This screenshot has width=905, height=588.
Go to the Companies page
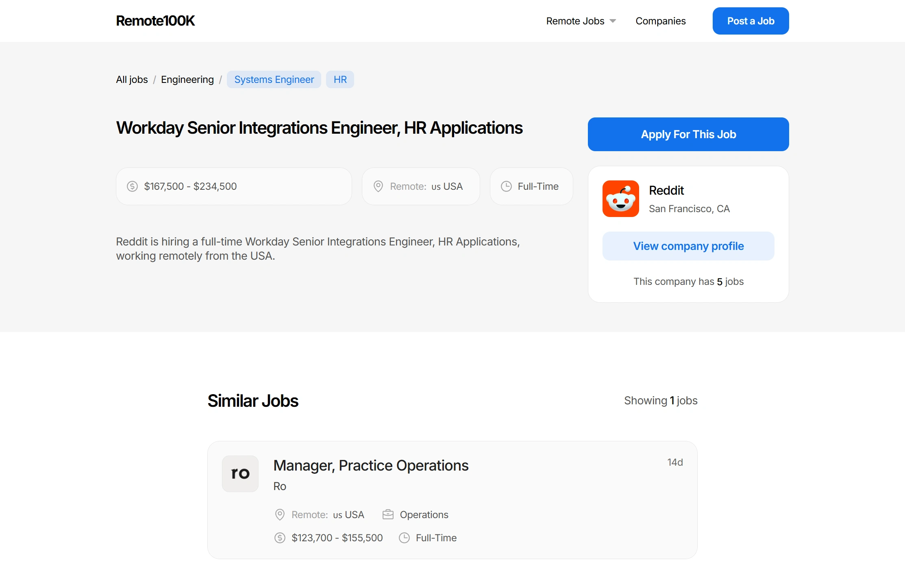[660, 21]
